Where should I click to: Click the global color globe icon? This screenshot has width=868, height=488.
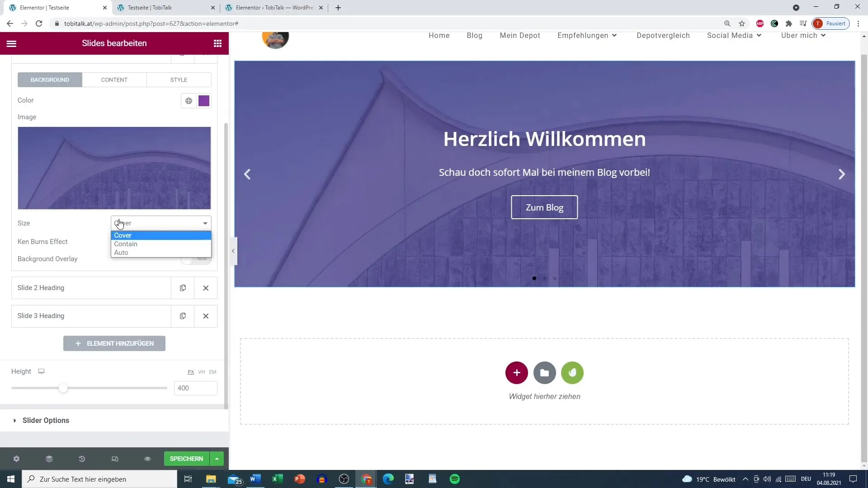point(189,101)
